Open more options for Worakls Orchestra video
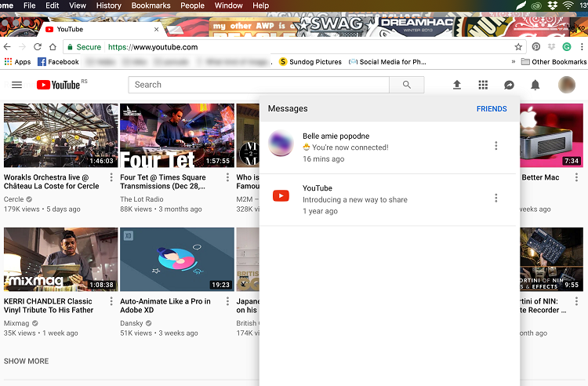This screenshot has height=386, width=588. point(111,177)
